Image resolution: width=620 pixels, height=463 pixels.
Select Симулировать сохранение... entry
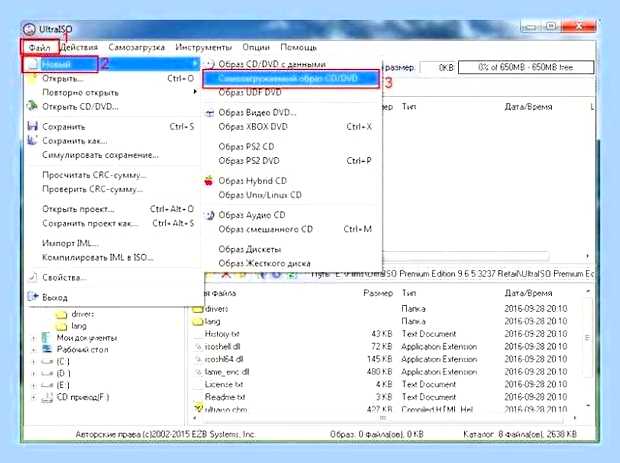(x=113, y=155)
